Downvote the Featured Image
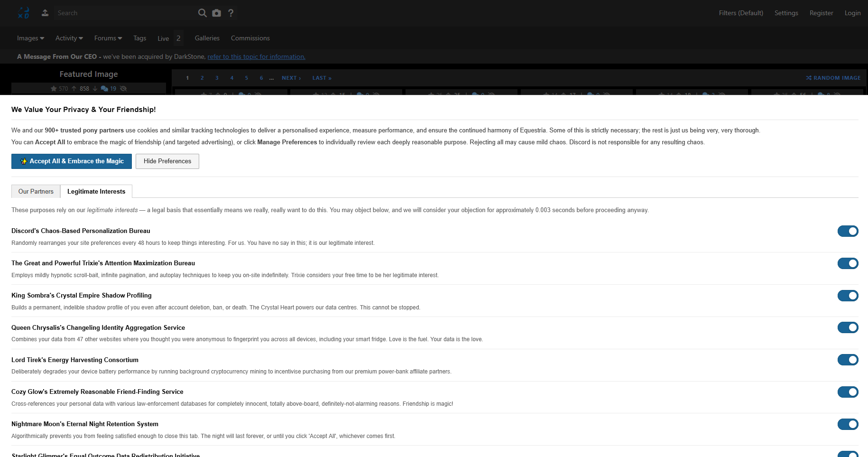 tap(95, 89)
